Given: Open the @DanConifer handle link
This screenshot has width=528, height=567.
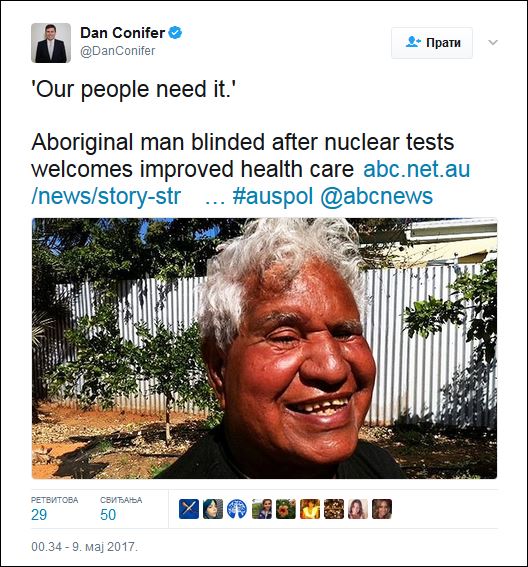Looking at the screenshot, I should point(117,51).
